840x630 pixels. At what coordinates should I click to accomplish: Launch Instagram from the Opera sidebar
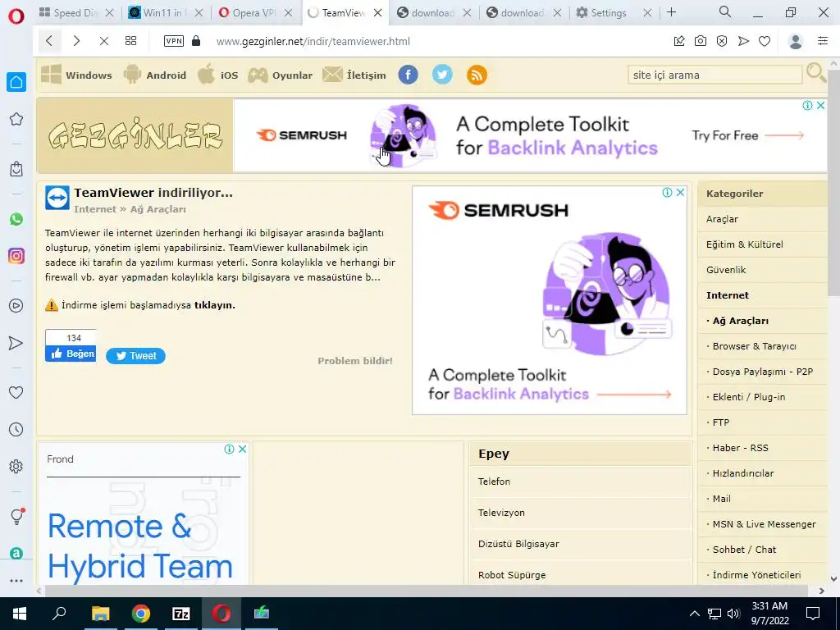pos(16,256)
